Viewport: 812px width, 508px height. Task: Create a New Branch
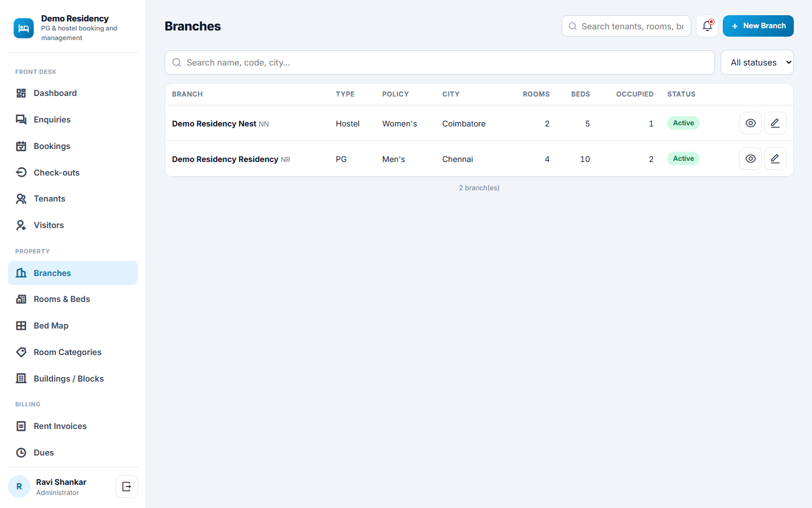point(758,26)
